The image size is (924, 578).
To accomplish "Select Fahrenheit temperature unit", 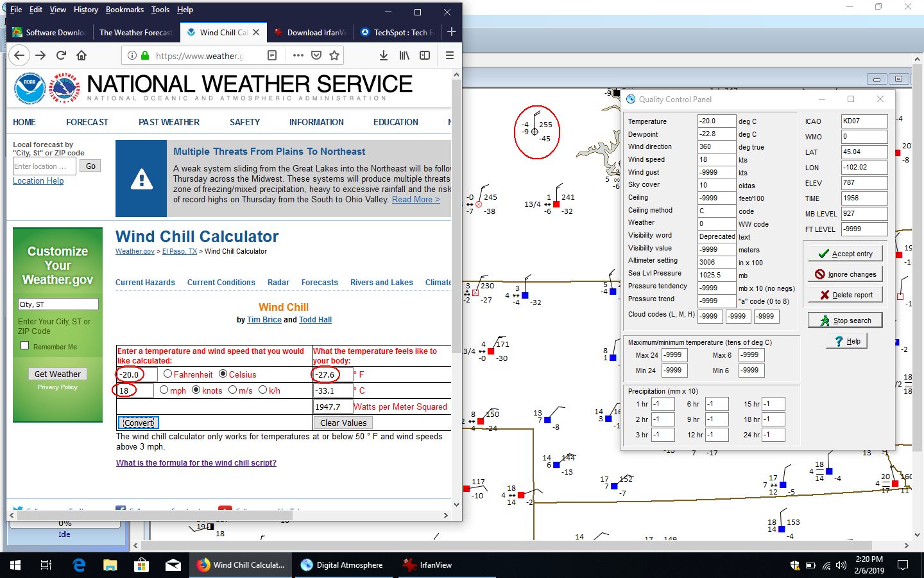I will pos(167,374).
